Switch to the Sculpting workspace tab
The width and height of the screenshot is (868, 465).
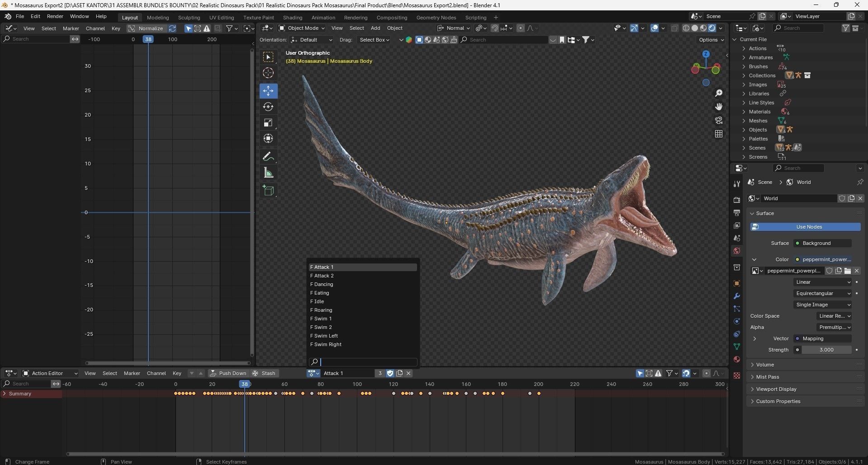[x=189, y=18]
